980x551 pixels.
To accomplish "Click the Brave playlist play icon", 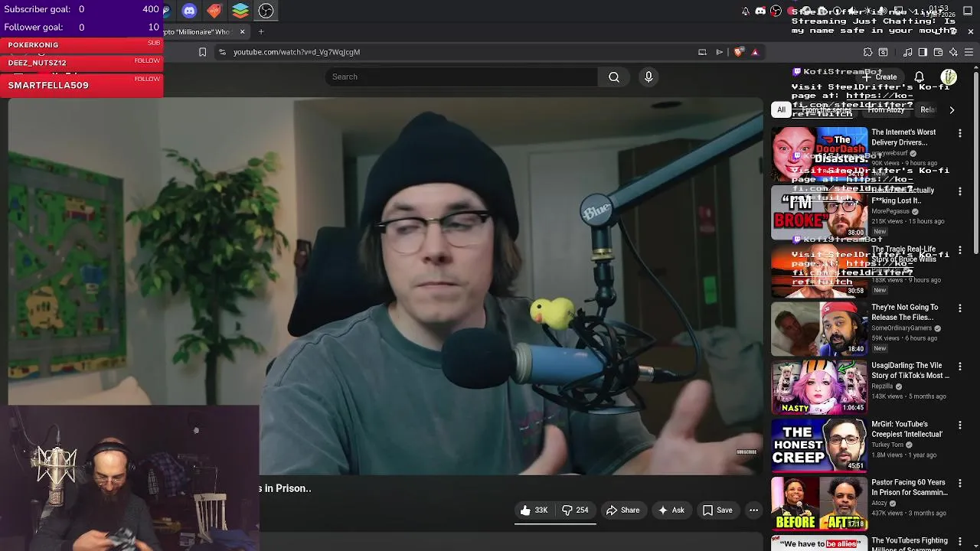I will [x=720, y=52].
